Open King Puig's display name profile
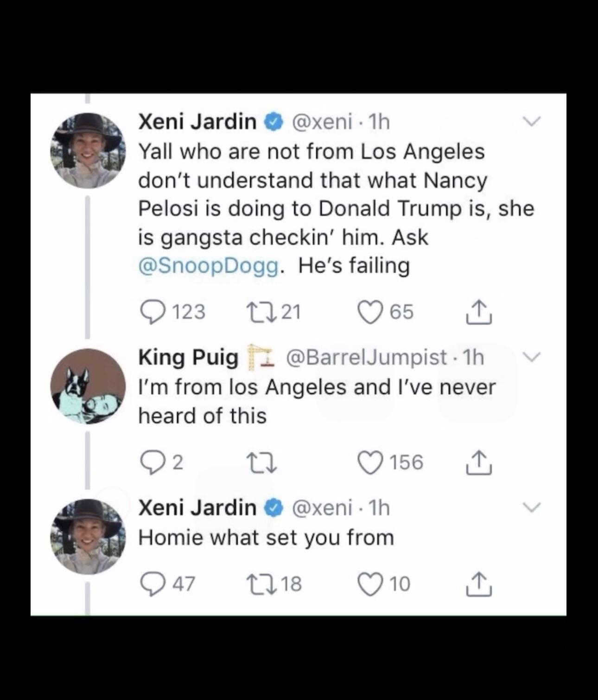The width and height of the screenshot is (598, 700). point(188,357)
